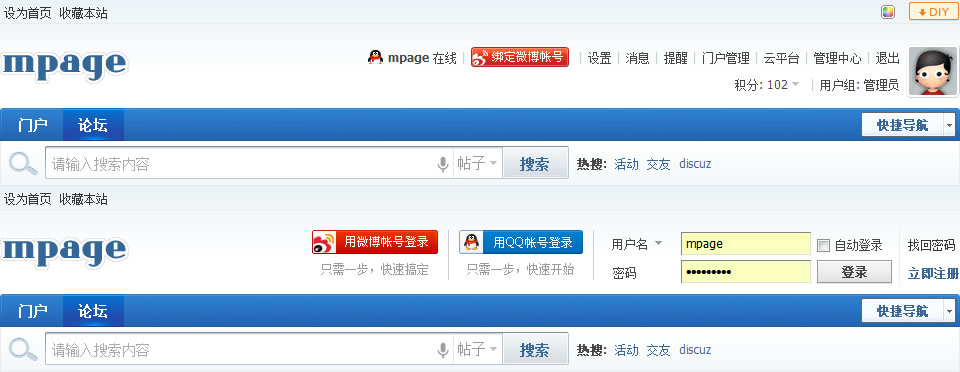
Task: Open the color style switcher icon
Action: [x=888, y=12]
